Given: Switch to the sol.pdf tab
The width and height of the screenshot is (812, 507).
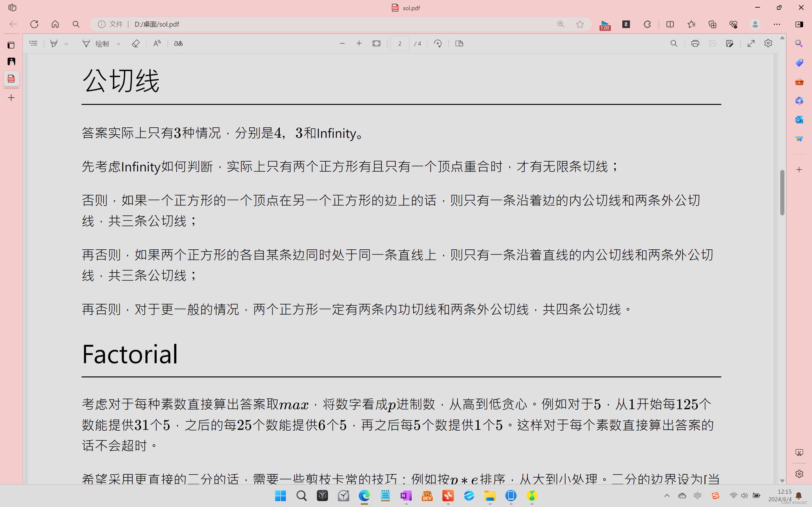Looking at the screenshot, I should point(405,8).
